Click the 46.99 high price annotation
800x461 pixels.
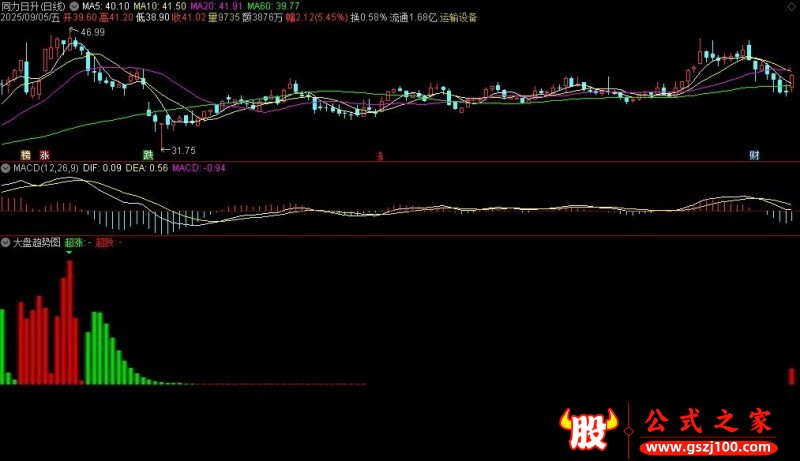[92, 32]
